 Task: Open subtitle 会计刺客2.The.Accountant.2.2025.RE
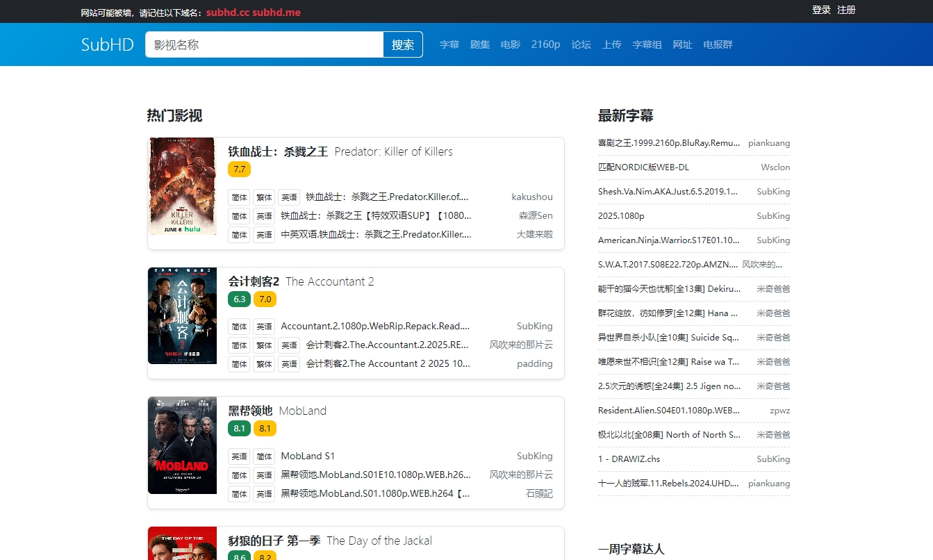click(388, 345)
